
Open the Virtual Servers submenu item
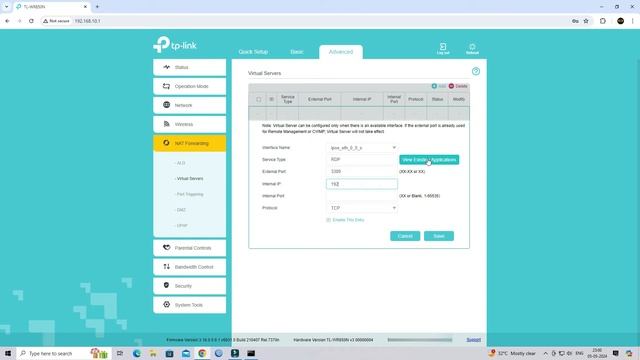coord(189,179)
